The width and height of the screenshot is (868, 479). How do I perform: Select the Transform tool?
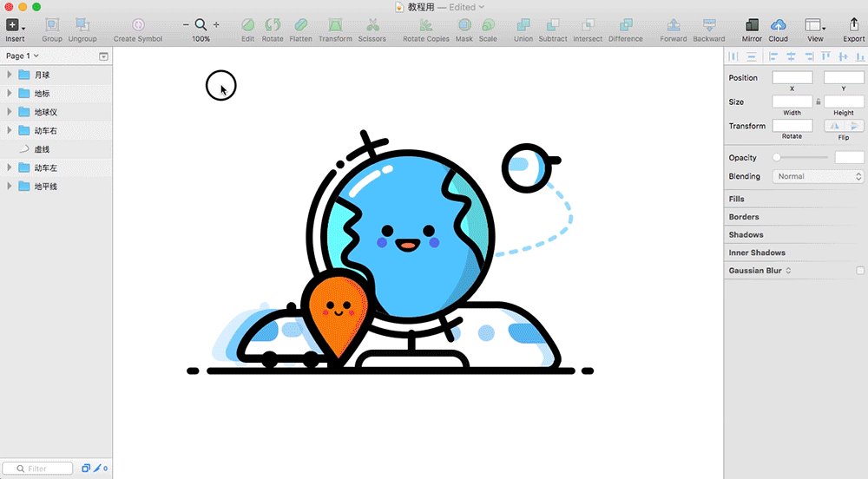click(x=335, y=25)
